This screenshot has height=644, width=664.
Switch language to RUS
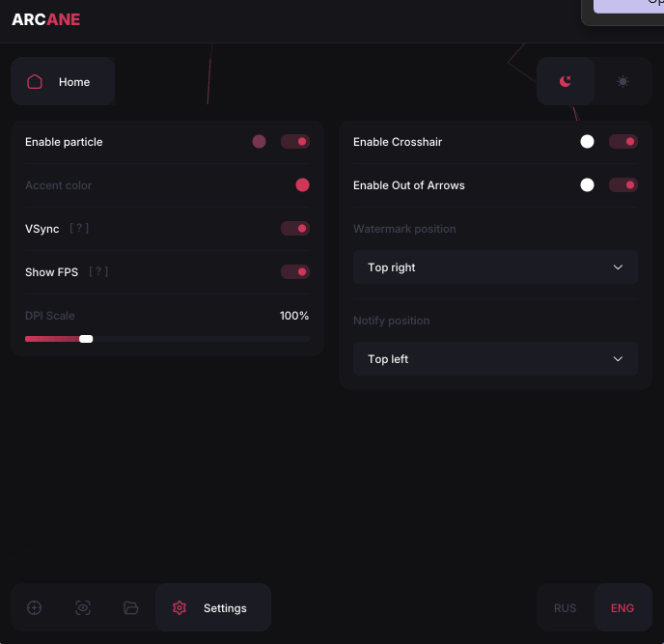click(565, 608)
